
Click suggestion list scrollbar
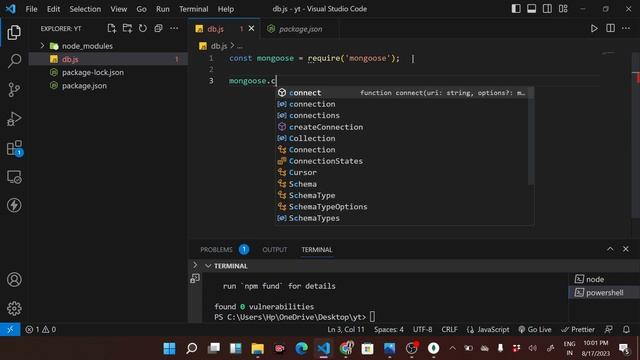pos(531,136)
